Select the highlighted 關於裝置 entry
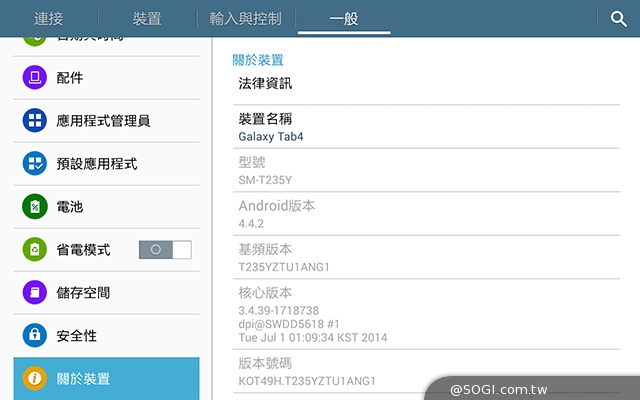 click(107, 379)
